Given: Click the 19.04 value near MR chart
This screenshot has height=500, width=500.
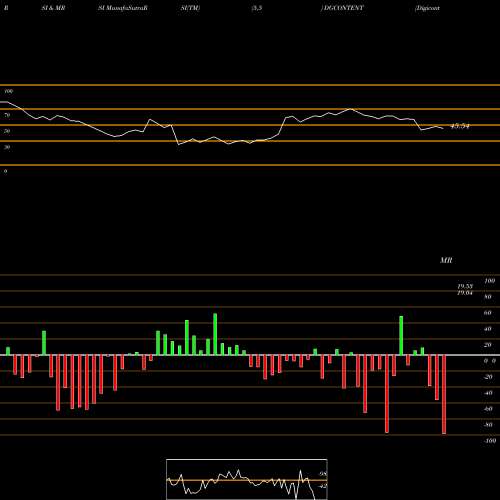Looking at the screenshot, I should [x=465, y=293].
